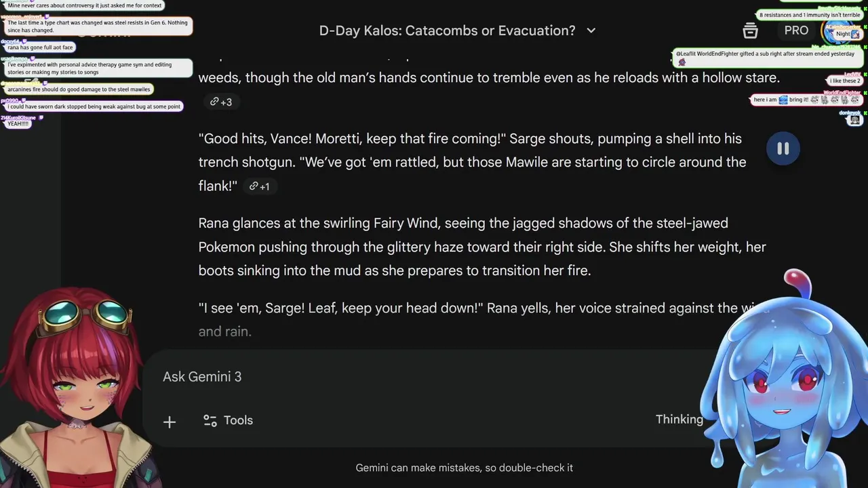The image size is (868, 488).
Task: Click the plus icon to add files
Action: click(x=170, y=422)
